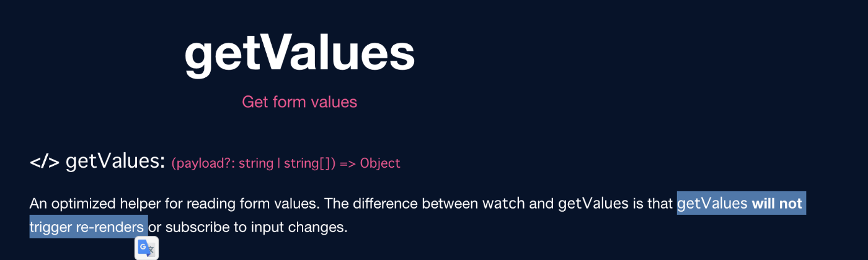Click the 'Object' return type text
The image size is (868, 260).
380,164
